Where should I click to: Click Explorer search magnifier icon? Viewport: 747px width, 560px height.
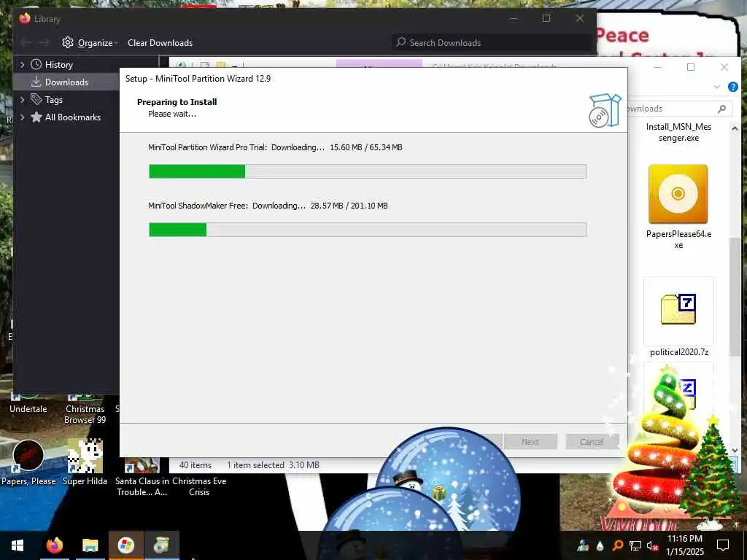pos(722,109)
